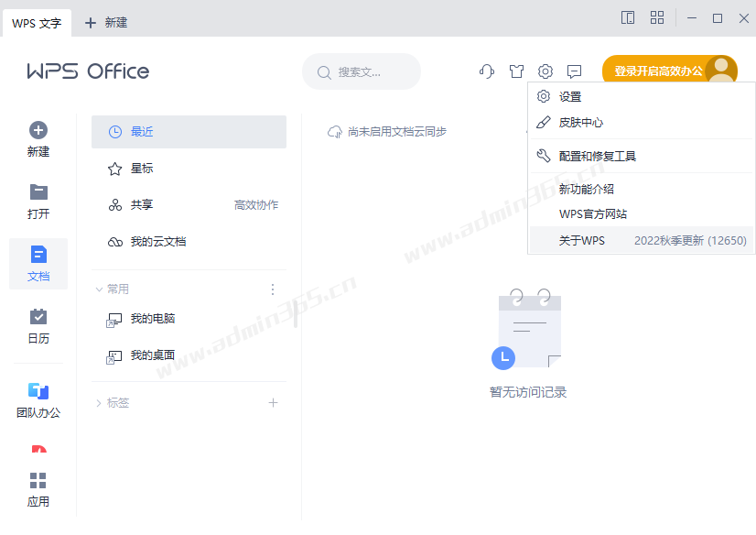Open the feedback message icon

[x=574, y=71]
